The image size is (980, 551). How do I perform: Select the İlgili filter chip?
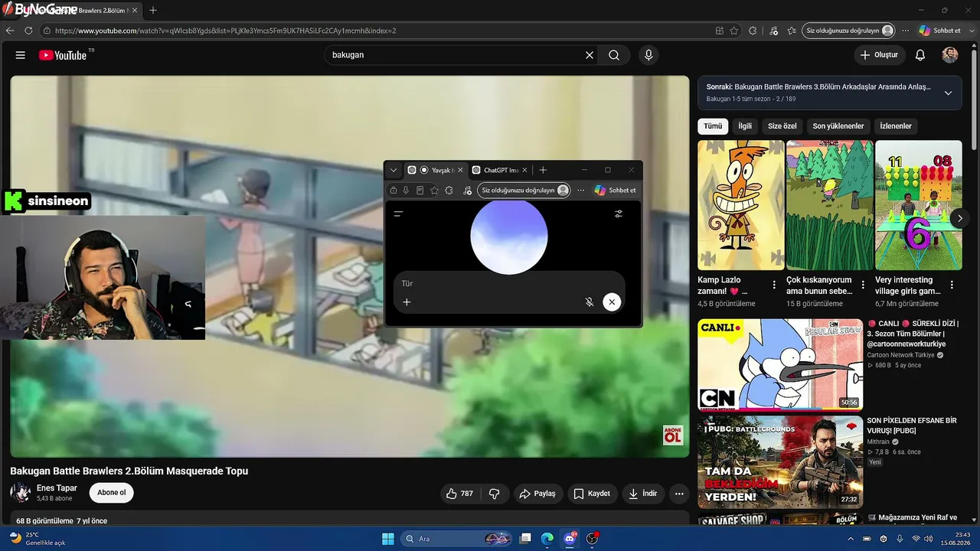(745, 126)
